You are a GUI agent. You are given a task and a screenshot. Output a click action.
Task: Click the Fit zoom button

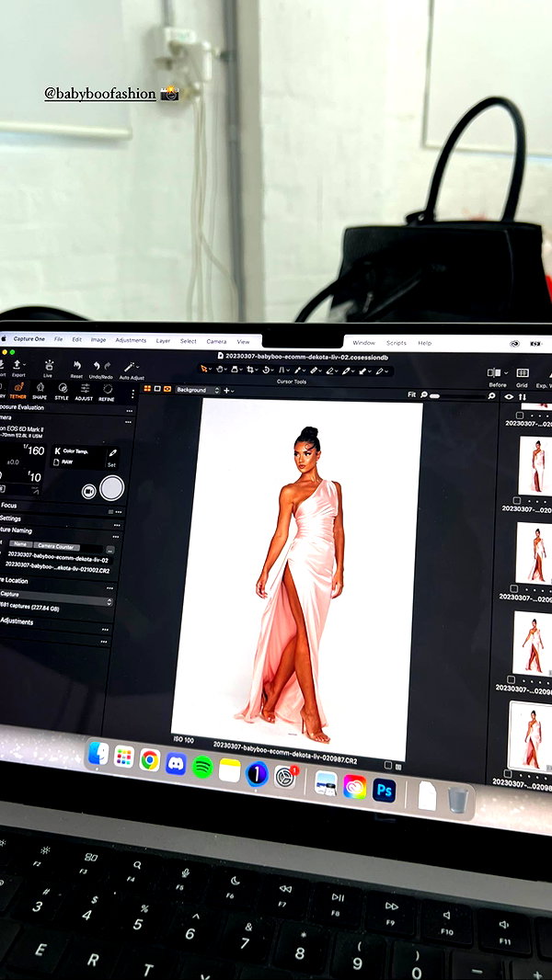pyautogui.click(x=411, y=394)
